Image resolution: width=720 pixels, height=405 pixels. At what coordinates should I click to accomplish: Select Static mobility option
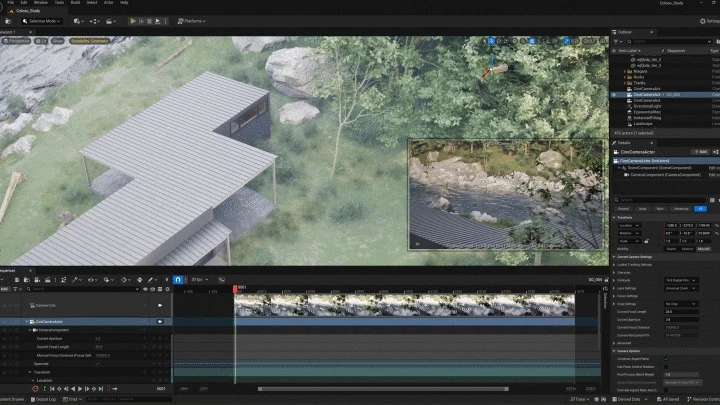pos(671,249)
